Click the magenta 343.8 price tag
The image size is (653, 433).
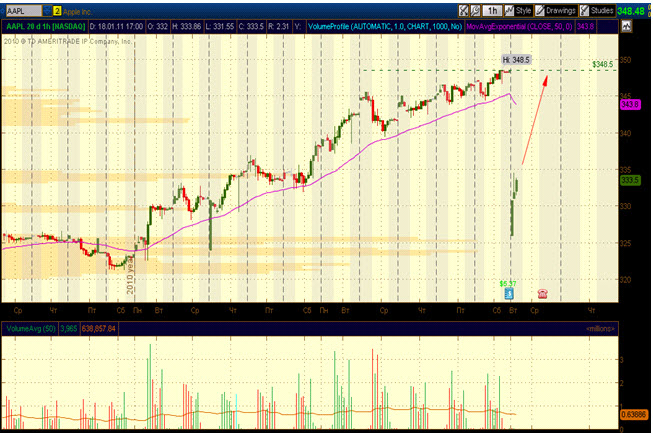630,104
